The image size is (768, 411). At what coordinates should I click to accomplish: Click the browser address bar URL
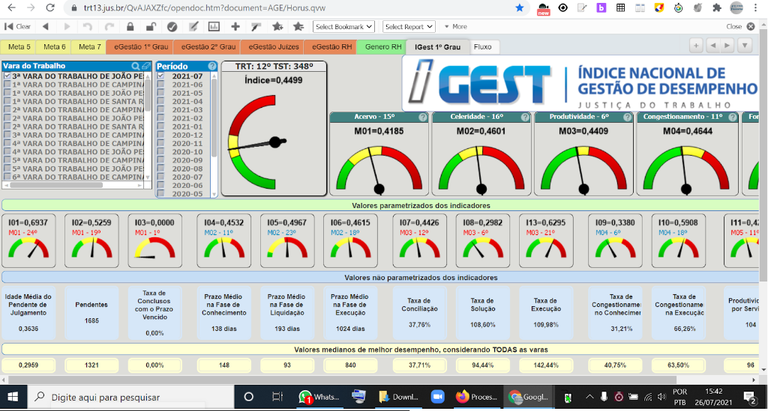coord(204,8)
